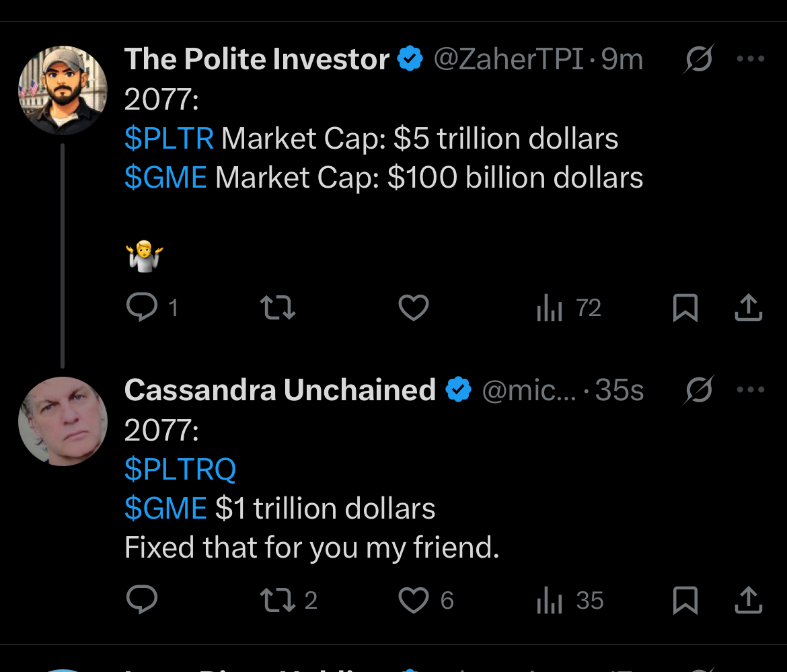Open Grok icon on Cassandra Unchained's reply

pyautogui.click(x=699, y=389)
